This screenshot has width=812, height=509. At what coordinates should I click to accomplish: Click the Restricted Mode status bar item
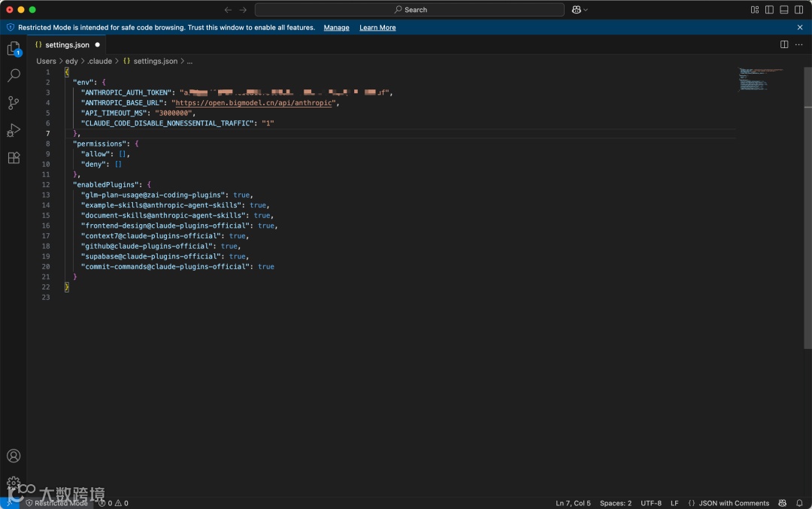57,503
